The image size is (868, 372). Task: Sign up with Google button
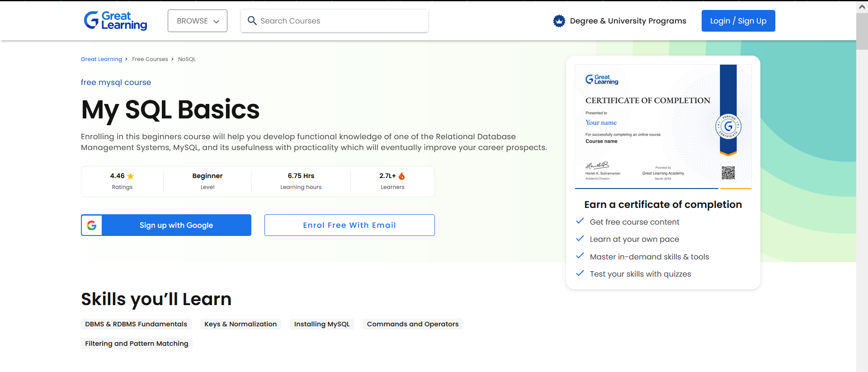[166, 225]
